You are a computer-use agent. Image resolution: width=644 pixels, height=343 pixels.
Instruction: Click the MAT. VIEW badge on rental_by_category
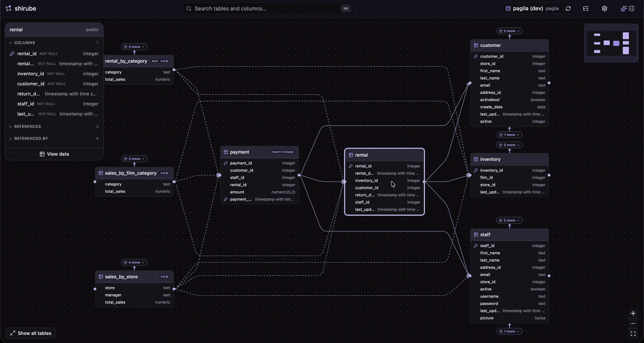[160, 61]
